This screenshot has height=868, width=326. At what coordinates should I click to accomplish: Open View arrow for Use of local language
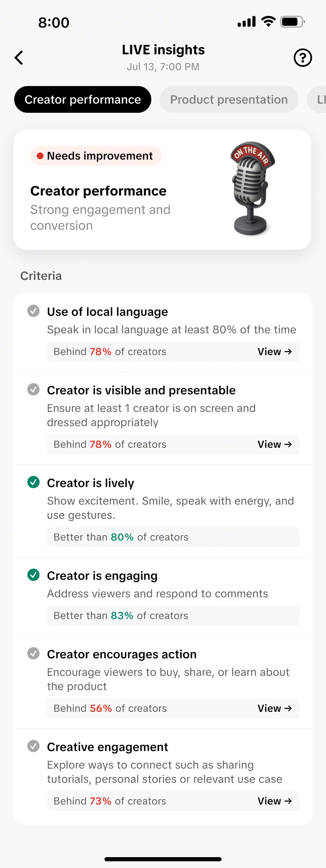(275, 352)
